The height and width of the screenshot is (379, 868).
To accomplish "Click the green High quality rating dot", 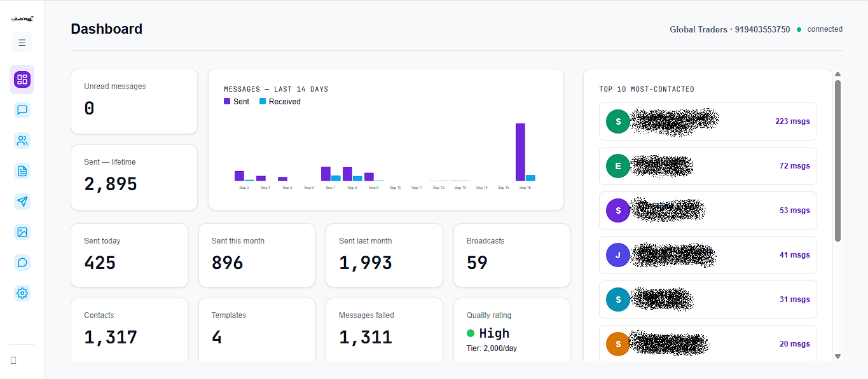I will (x=471, y=333).
